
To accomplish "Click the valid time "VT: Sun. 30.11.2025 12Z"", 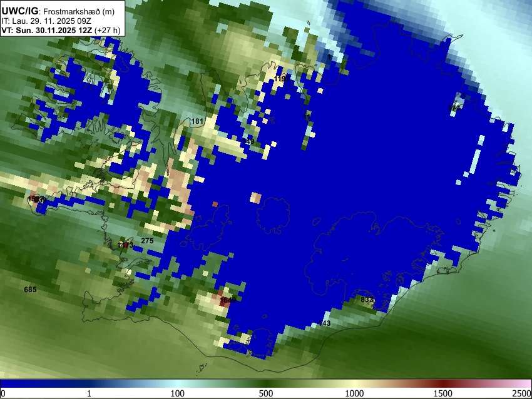I will pos(46,31).
